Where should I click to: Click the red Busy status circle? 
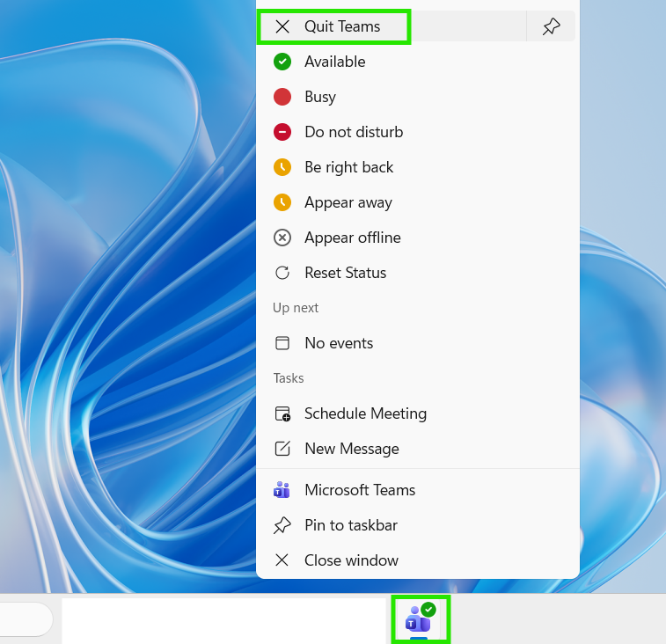[x=282, y=97]
